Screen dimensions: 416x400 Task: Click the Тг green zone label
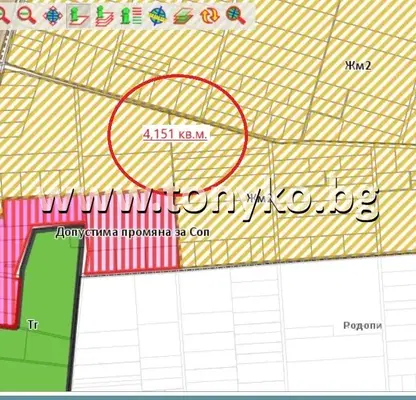tap(33, 325)
